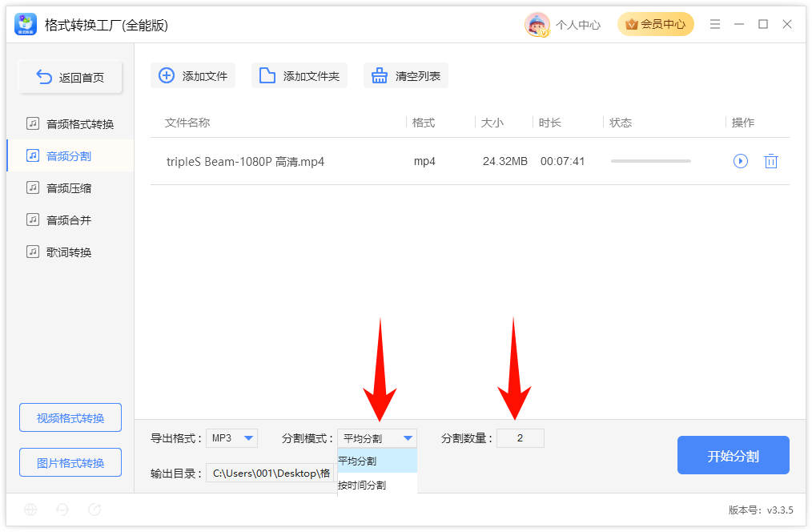
Task: Click the 状态 column header
Action: [621, 123]
